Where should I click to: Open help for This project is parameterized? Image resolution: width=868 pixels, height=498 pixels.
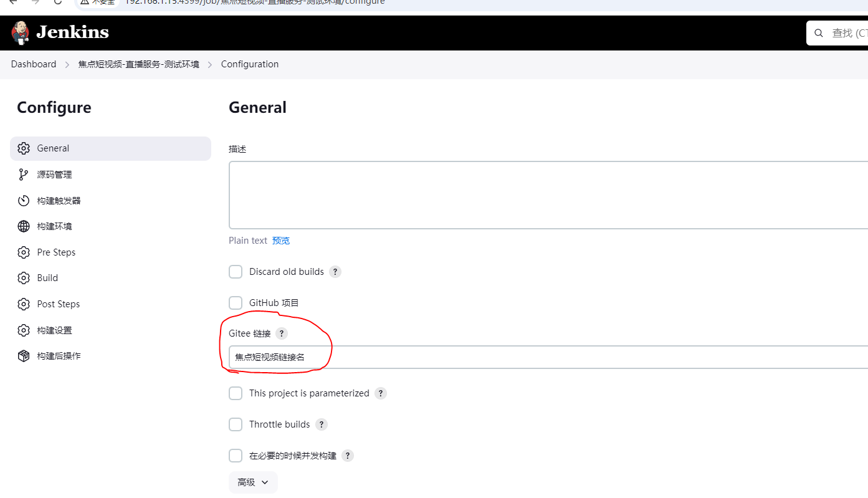[x=381, y=393]
